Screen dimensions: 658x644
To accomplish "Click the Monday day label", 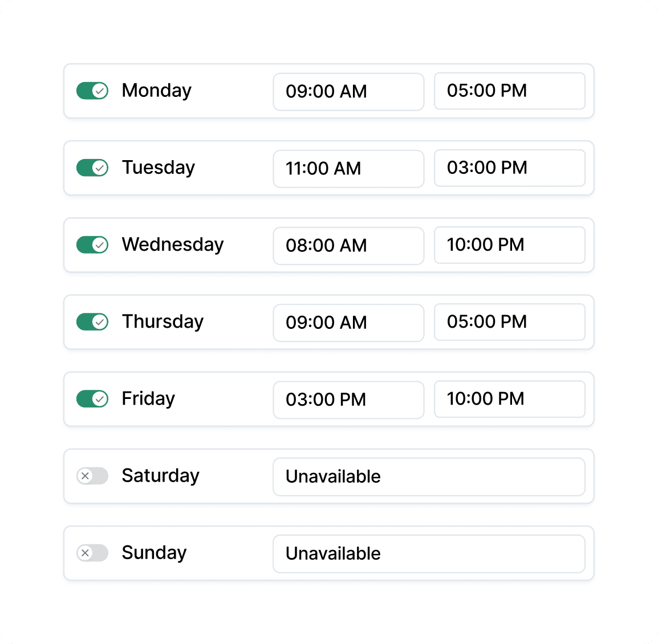I will (156, 91).
